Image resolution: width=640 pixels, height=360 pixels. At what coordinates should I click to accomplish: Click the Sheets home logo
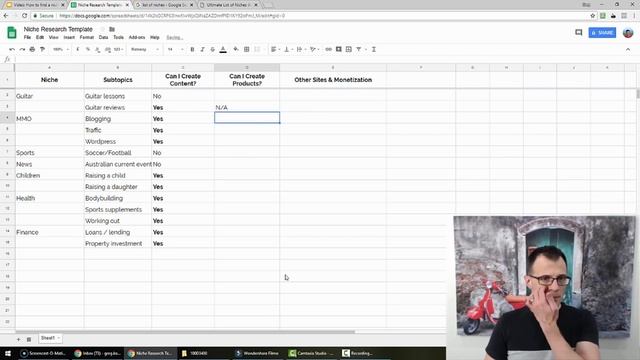pos(12,33)
